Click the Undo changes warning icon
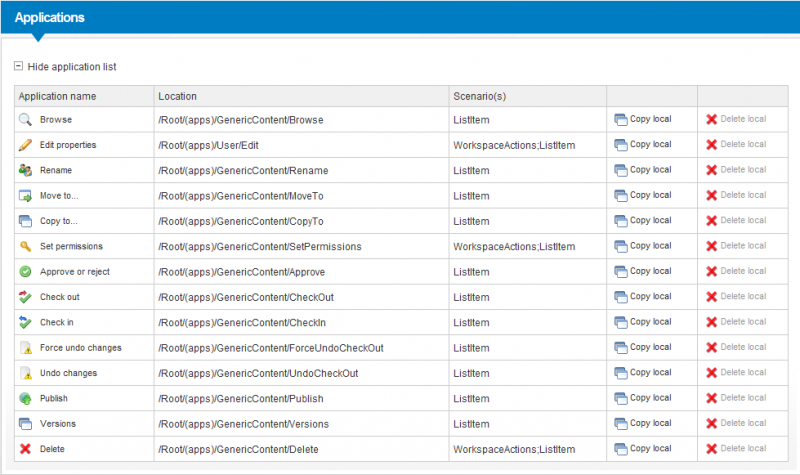The height and width of the screenshot is (475, 800). pos(25,373)
